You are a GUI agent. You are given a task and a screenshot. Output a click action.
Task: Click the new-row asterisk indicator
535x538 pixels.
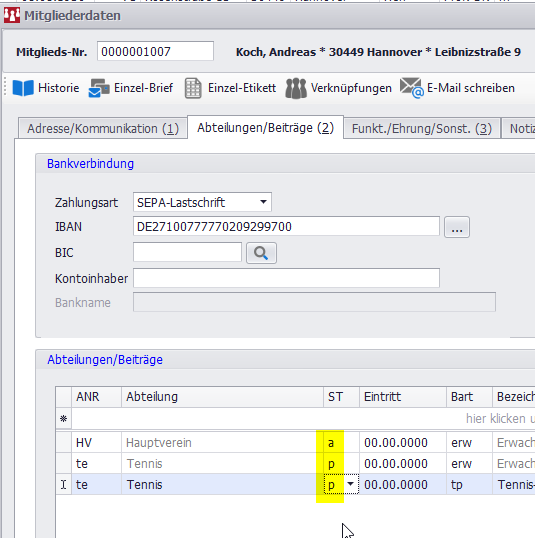tap(63, 419)
